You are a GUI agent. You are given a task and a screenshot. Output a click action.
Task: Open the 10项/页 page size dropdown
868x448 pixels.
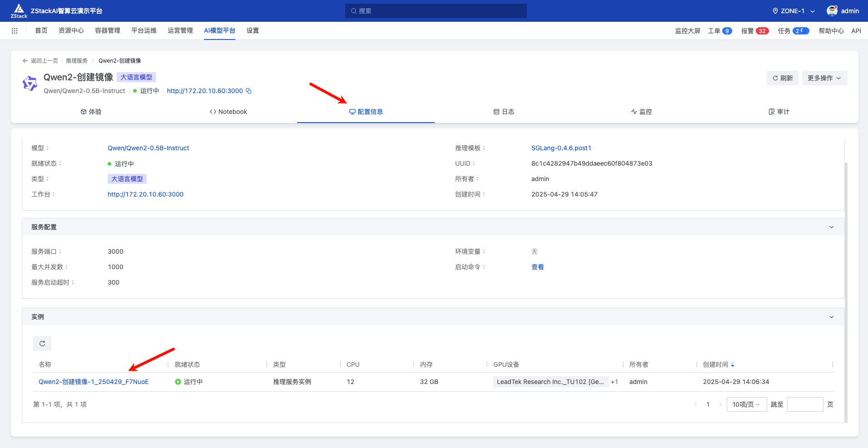coord(747,404)
